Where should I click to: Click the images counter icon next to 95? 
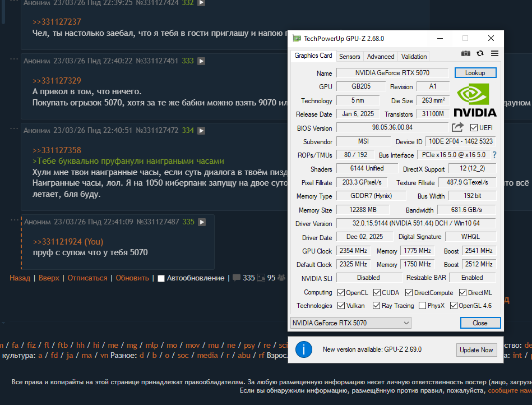(261, 278)
